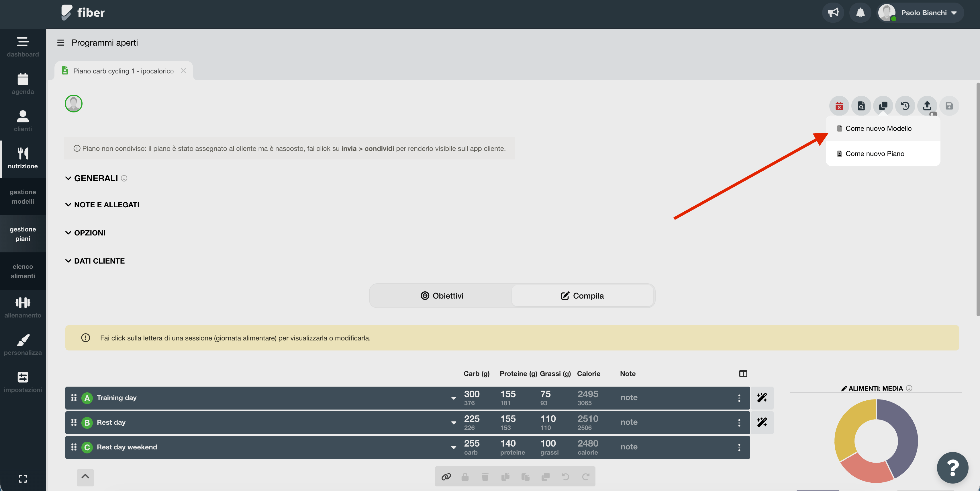Click the trash icon in bottom toolbar
Image resolution: width=980 pixels, height=491 pixels.
click(x=485, y=477)
